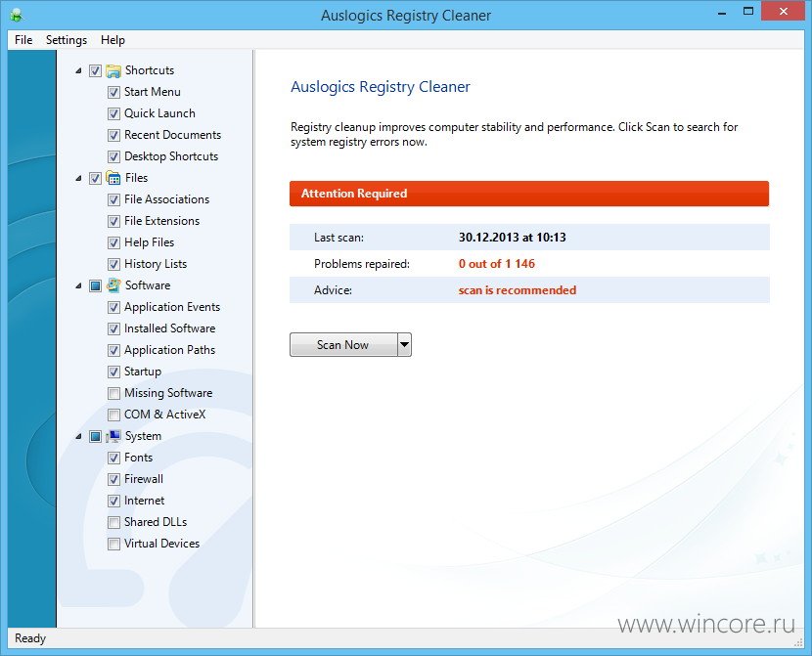
Task: Uncheck the Application Events checkbox
Action: pyautogui.click(x=113, y=307)
